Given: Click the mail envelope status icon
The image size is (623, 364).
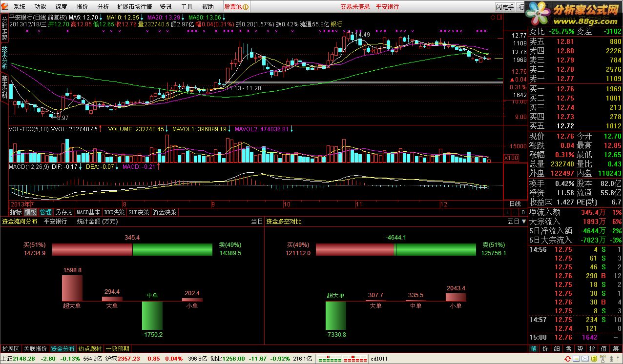Looking at the screenshot, I should 586,359.
